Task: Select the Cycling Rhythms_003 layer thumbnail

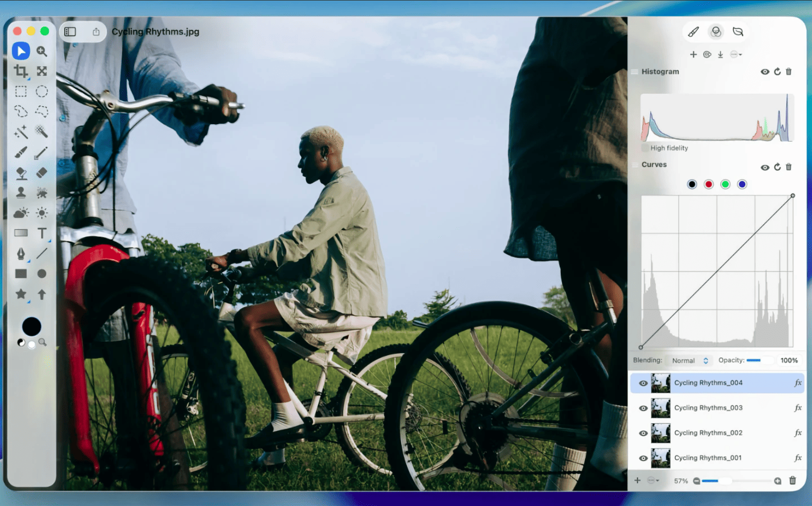Action: point(660,408)
